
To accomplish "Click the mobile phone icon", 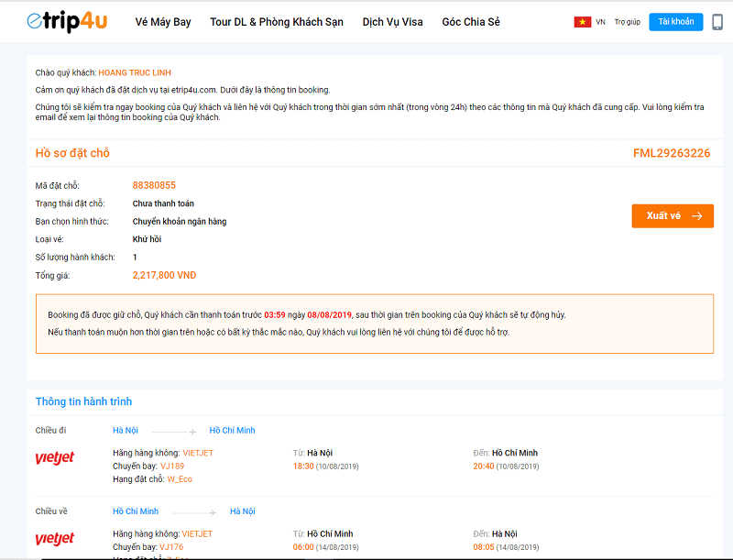I will click(717, 22).
